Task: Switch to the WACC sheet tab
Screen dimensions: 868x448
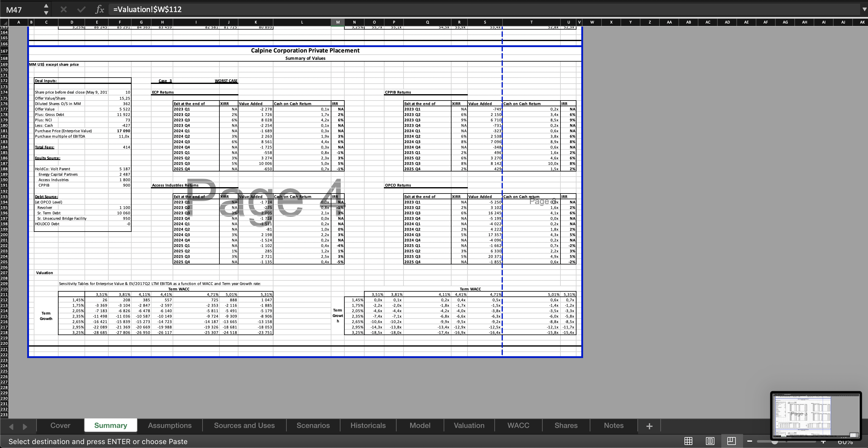Action: coord(518,425)
